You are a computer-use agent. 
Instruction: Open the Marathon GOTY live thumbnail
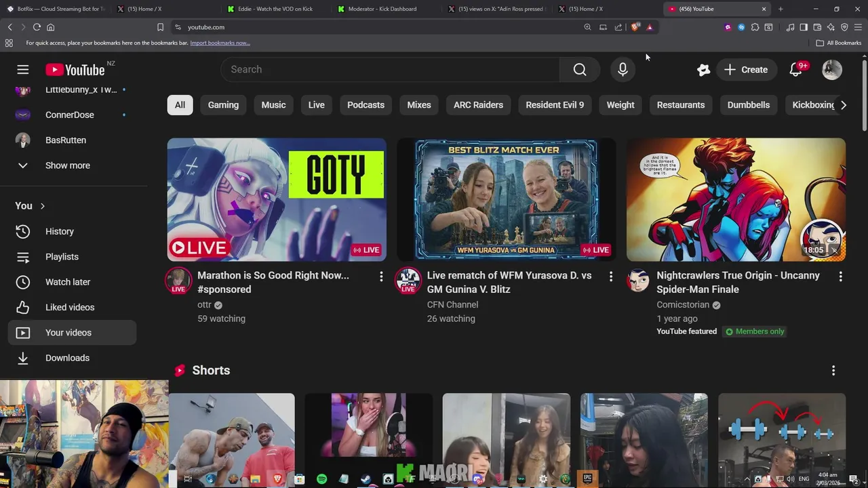pos(277,199)
